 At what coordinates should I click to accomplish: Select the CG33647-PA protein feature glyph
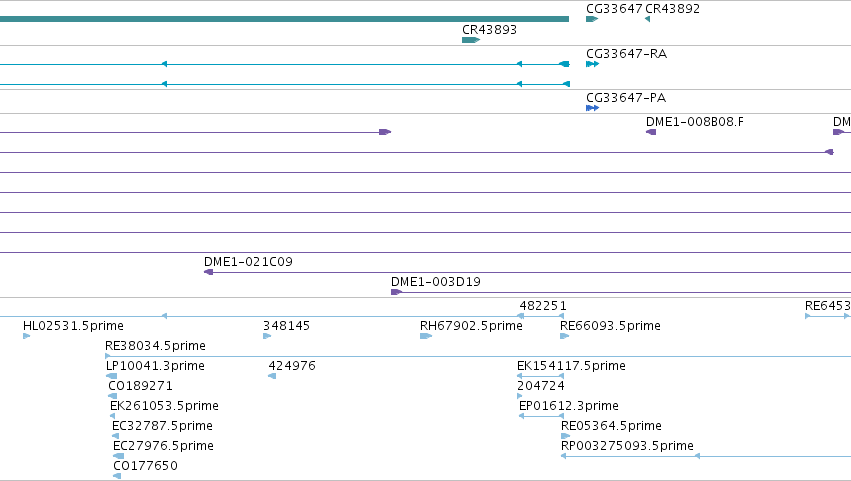point(592,108)
